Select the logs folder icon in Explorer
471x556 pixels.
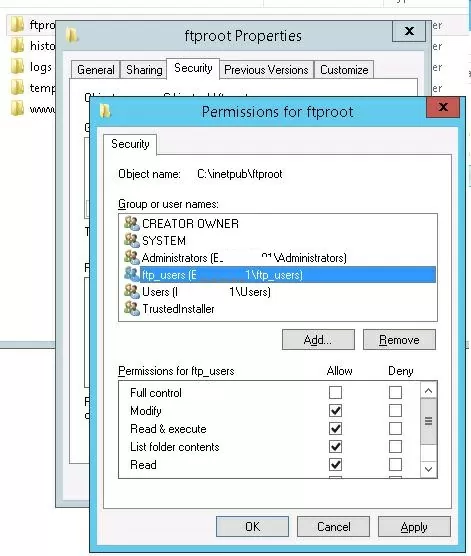pos(17,67)
